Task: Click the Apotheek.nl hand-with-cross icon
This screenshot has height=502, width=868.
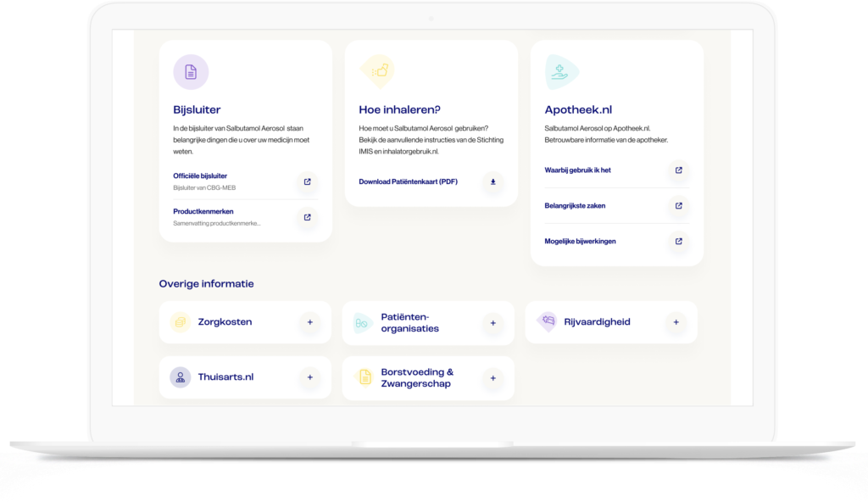Action: click(560, 73)
